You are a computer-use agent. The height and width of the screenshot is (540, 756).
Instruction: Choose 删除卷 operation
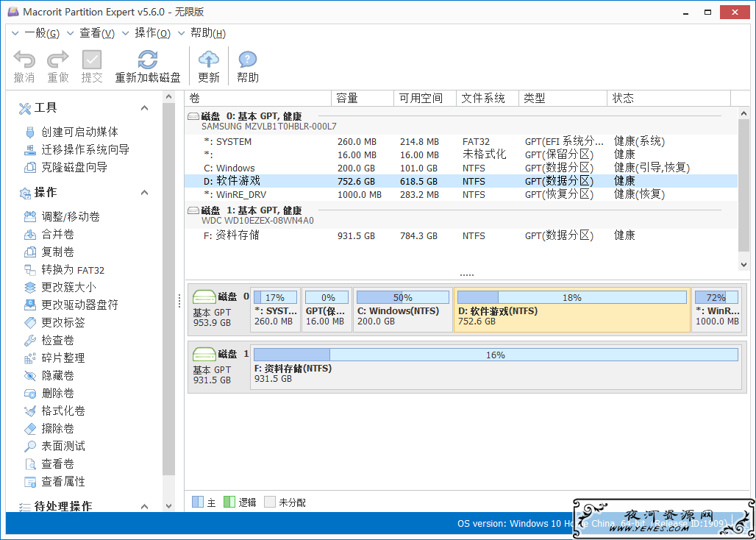coord(49,393)
